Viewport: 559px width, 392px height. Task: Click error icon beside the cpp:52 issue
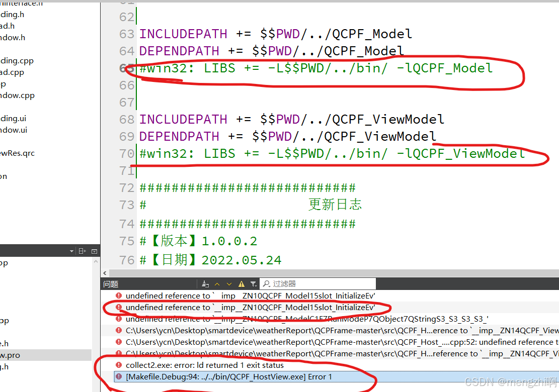click(119, 342)
